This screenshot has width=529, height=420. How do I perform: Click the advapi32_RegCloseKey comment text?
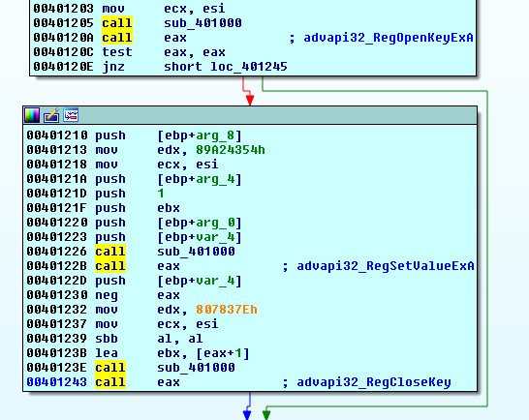tap(374, 382)
